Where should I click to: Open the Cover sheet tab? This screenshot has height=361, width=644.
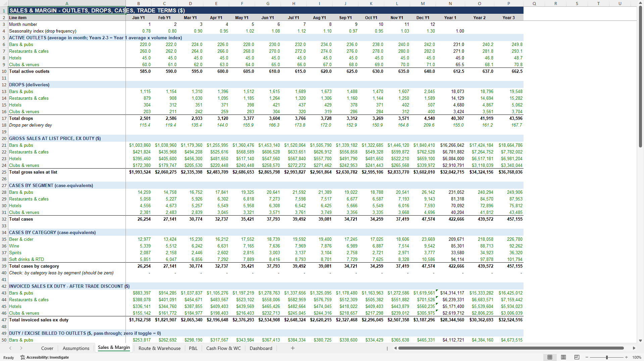[47, 348]
